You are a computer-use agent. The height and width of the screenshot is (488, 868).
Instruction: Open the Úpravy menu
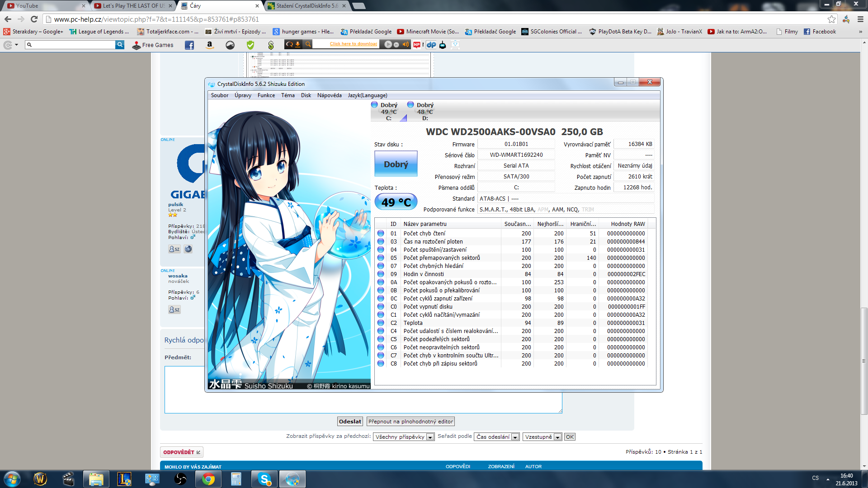point(243,95)
